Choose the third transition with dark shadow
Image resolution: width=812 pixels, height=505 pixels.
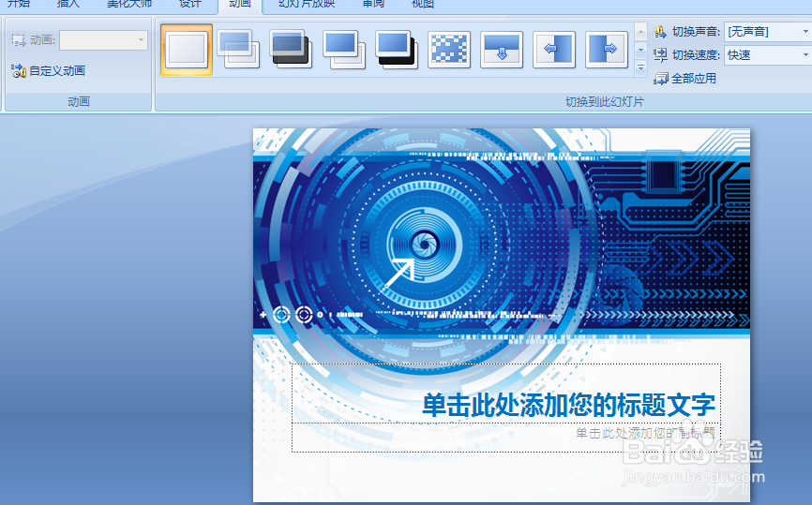click(x=291, y=50)
